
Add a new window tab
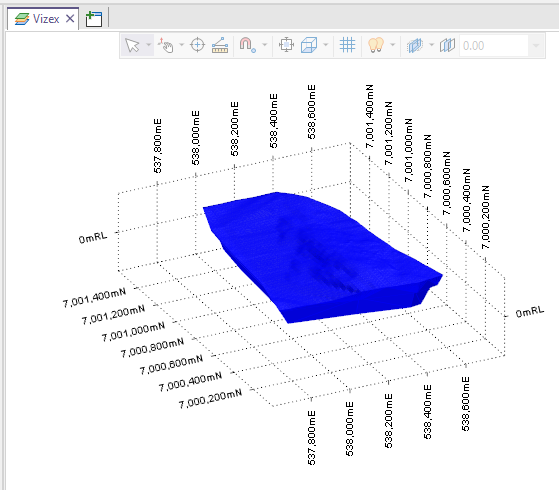coord(94,19)
